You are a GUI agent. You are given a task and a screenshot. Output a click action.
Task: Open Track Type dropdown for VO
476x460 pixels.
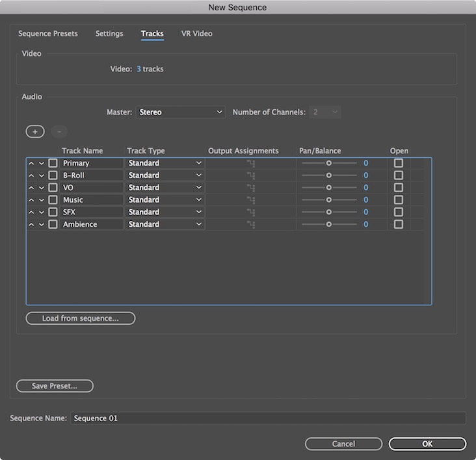165,188
